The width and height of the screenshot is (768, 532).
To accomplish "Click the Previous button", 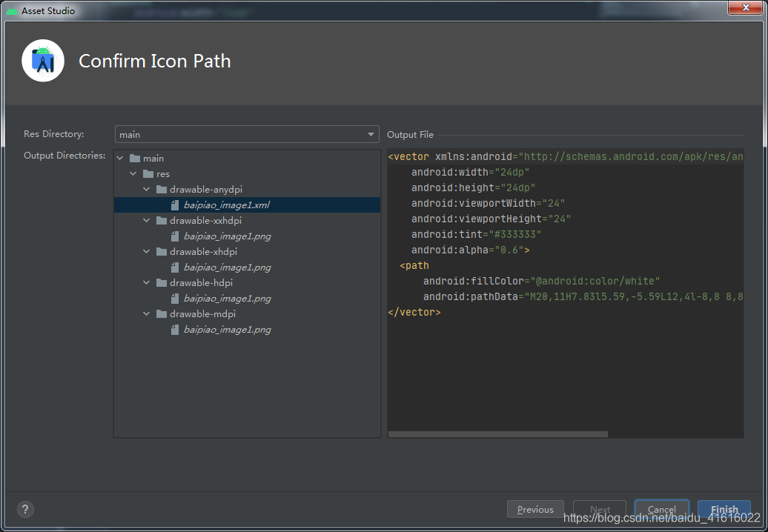I will (535, 510).
